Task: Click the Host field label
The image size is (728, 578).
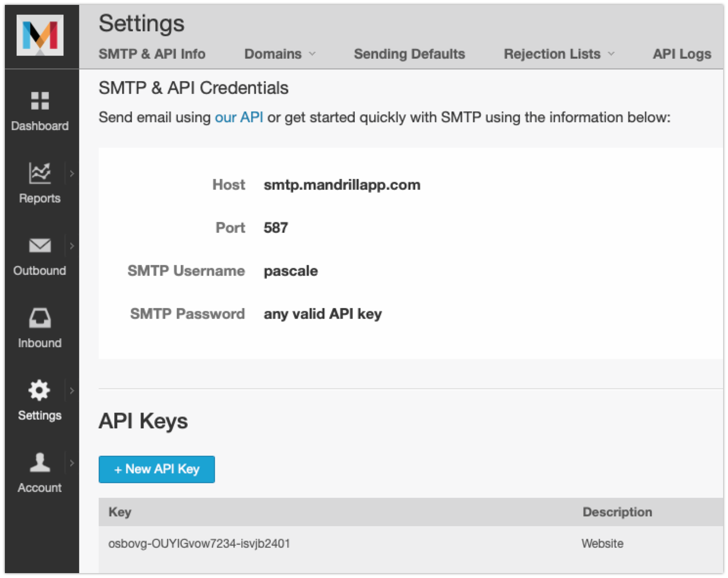Action: coord(229,185)
